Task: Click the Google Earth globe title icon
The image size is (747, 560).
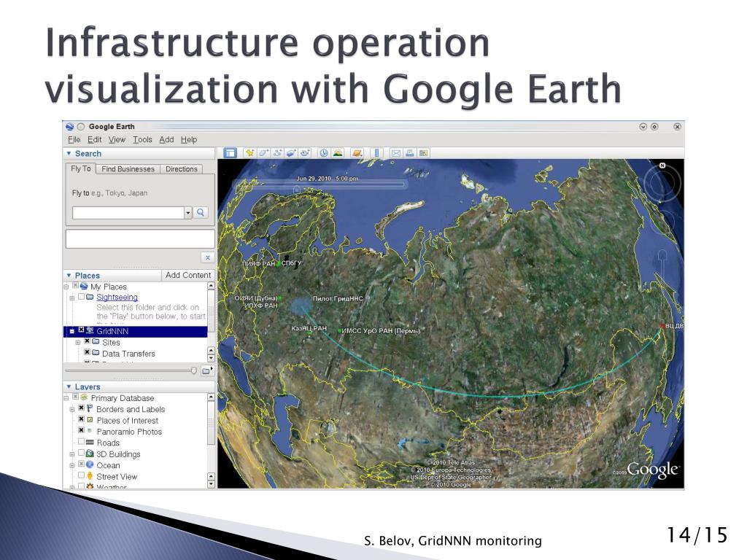Action: point(70,127)
